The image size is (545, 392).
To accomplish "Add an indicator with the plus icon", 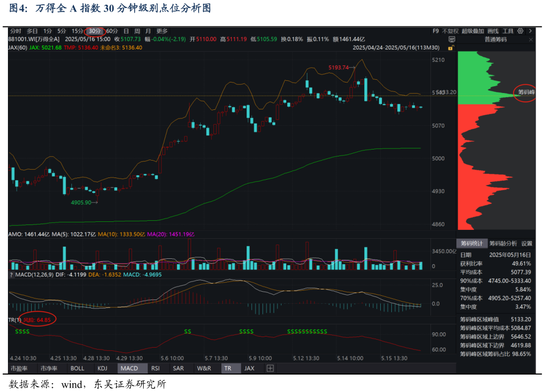I will tap(270, 368).
